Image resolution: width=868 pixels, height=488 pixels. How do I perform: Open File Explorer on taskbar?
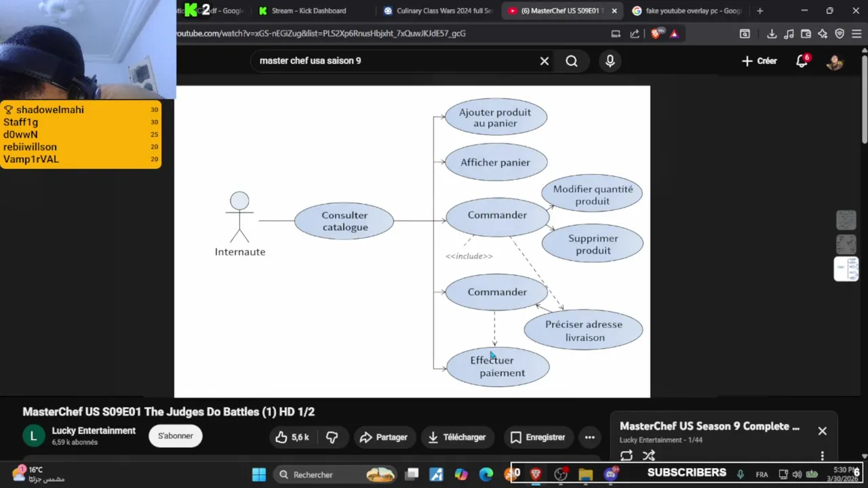[586, 474]
